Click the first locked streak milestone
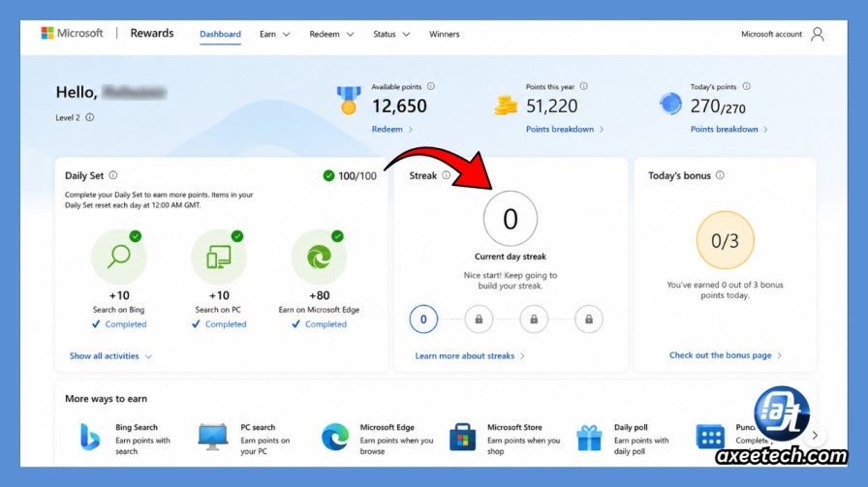This screenshot has width=868, height=487. [x=479, y=320]
